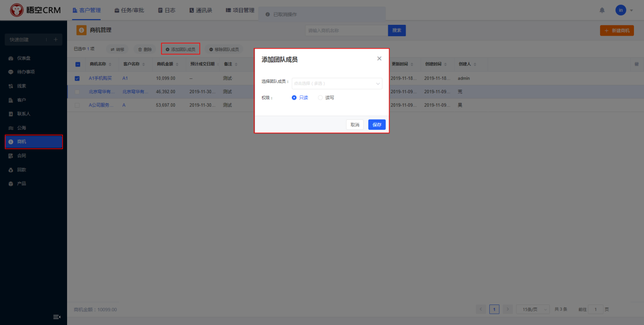
Task: Go to next page arrow
Action: coord(508,309)
